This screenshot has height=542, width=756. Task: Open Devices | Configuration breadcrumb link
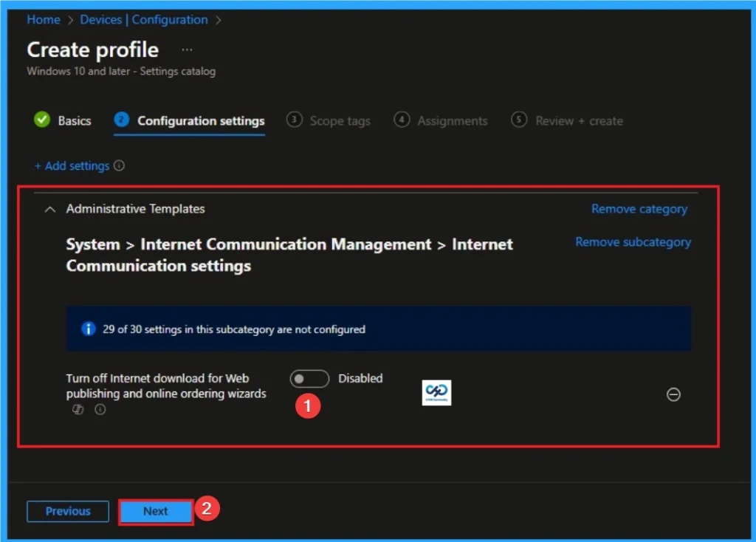[143, 20]
